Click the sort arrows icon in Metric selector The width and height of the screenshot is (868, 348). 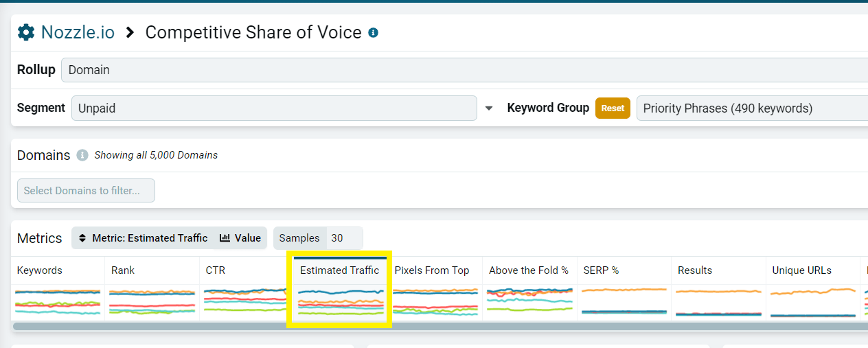(x=83, y=238)
